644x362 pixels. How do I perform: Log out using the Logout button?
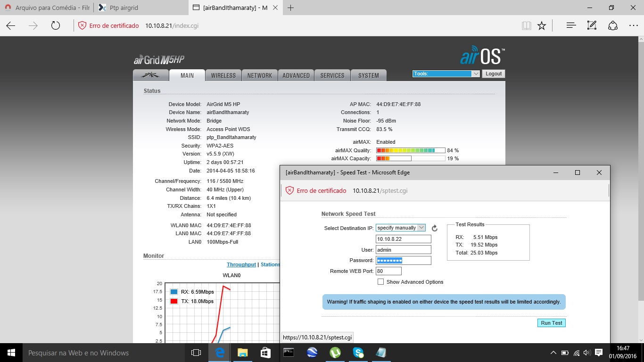494,74
